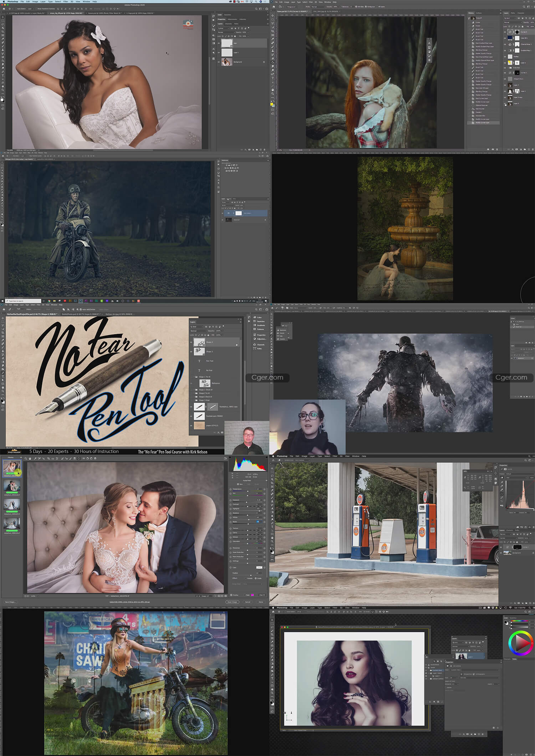The height and width of the screenshot is (756, 535).
Task: Open the collapsed Swatches panel in the No Fear window
Action: click(259, 321)
